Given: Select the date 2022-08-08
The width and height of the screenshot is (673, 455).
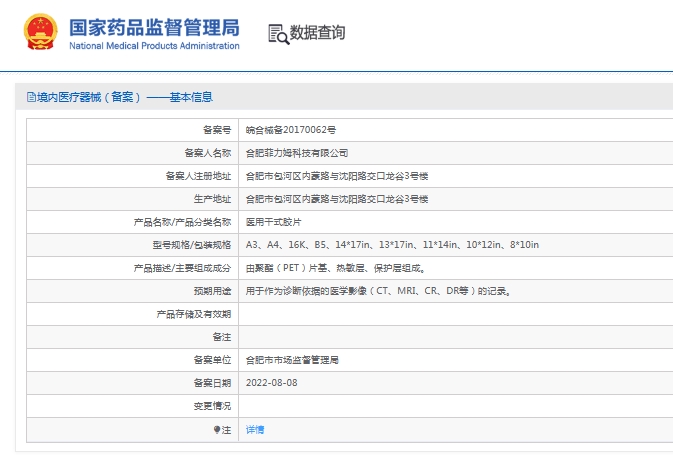Looking at the screenshot, I should point(271,383).
